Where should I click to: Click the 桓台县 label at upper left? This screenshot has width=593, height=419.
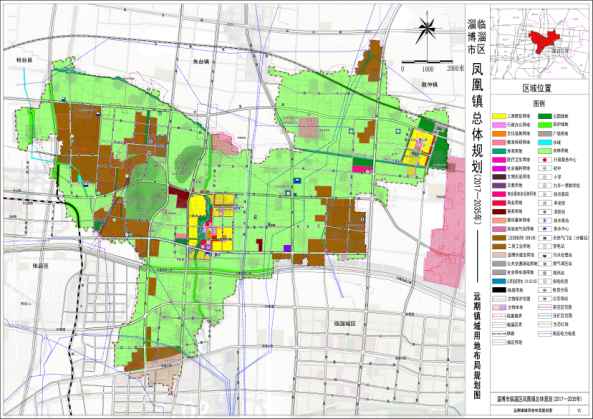(24, 60)
